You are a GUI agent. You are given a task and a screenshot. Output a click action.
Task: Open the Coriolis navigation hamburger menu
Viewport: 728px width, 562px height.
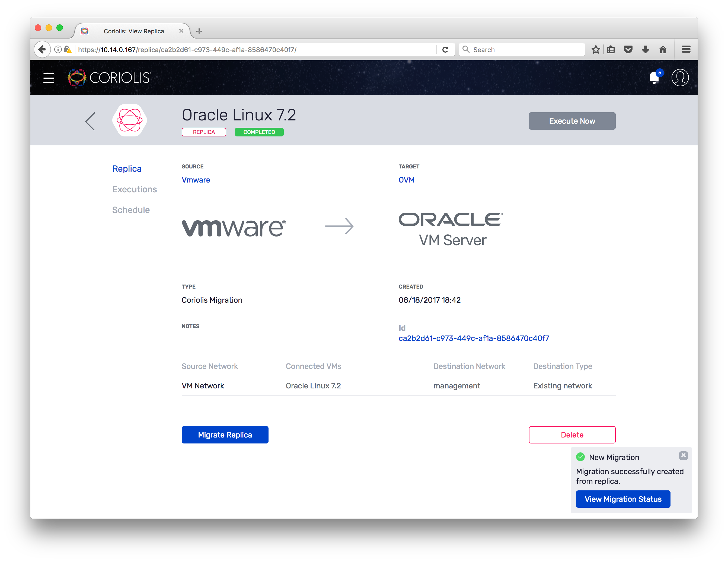tap(49, 78)
